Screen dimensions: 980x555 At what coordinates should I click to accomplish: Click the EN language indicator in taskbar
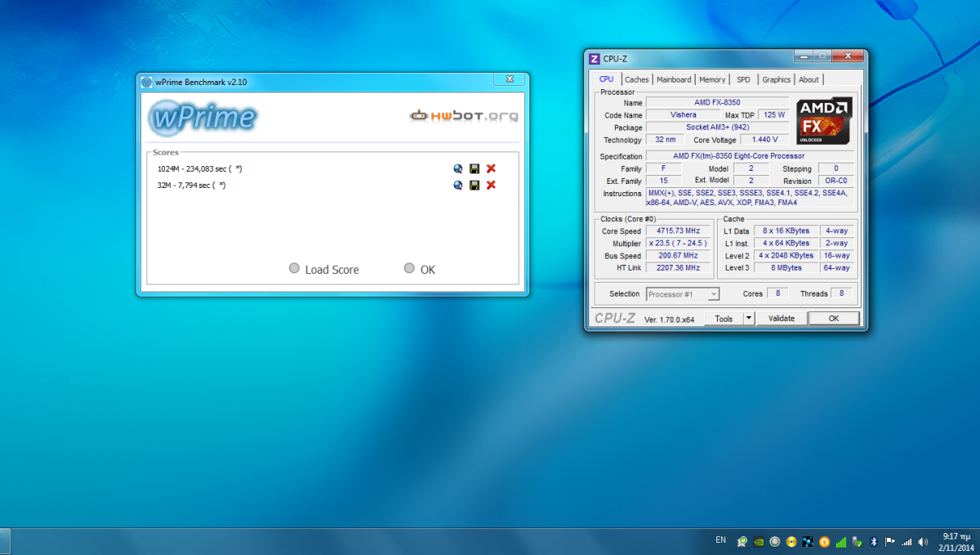(x=720, y=540)
